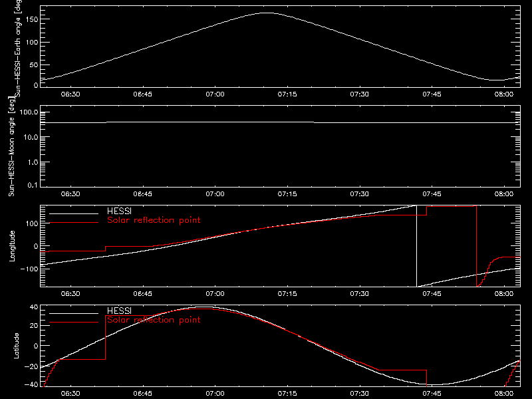Click '100' tick on Sun-HESSI-Earth angle axis

click(32, 43)
